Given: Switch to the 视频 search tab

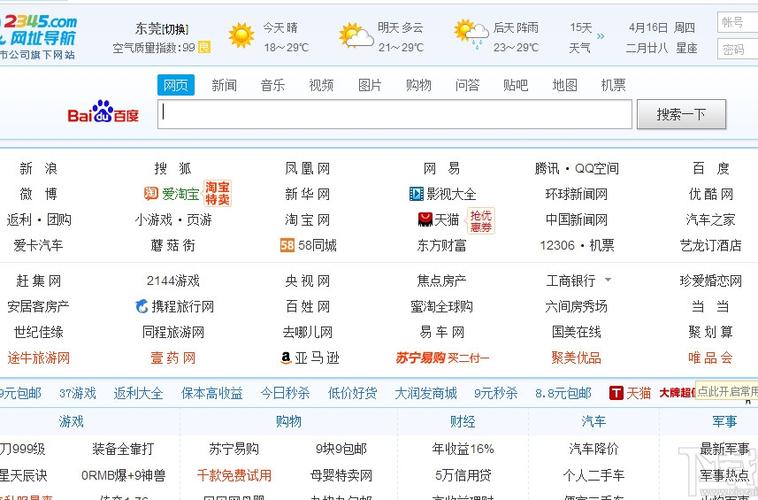Looking at the screenshot, I should pyautogui.click(x=321, y=85).
